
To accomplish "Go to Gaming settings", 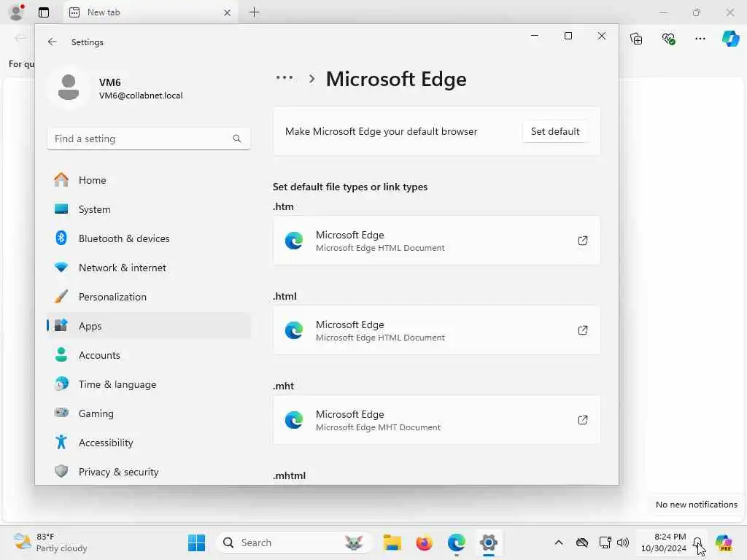I will tap(149, 413).
